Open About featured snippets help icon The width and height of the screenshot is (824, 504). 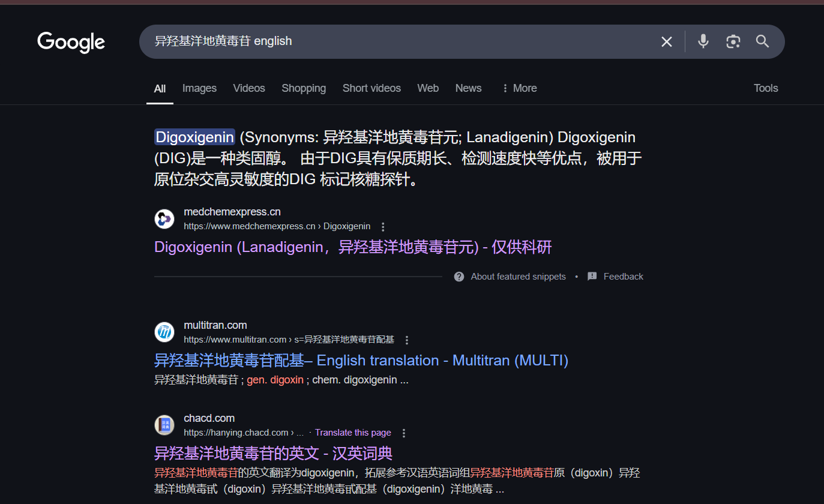[459, 277]
